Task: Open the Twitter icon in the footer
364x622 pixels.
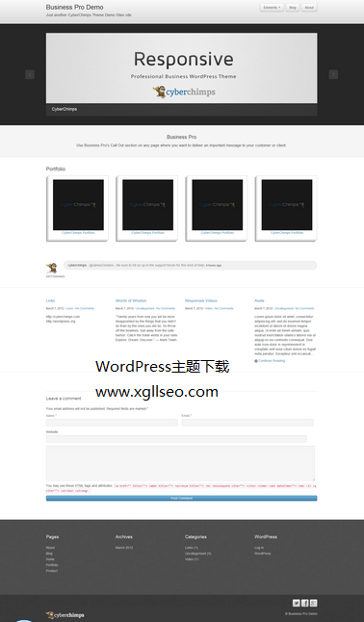Action: coord(297,603)
